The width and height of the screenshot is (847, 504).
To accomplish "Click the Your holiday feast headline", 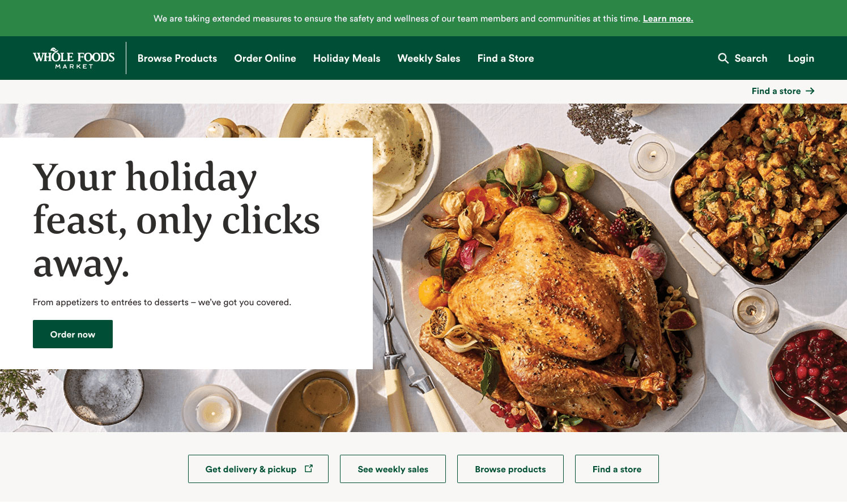I will 176,220.
